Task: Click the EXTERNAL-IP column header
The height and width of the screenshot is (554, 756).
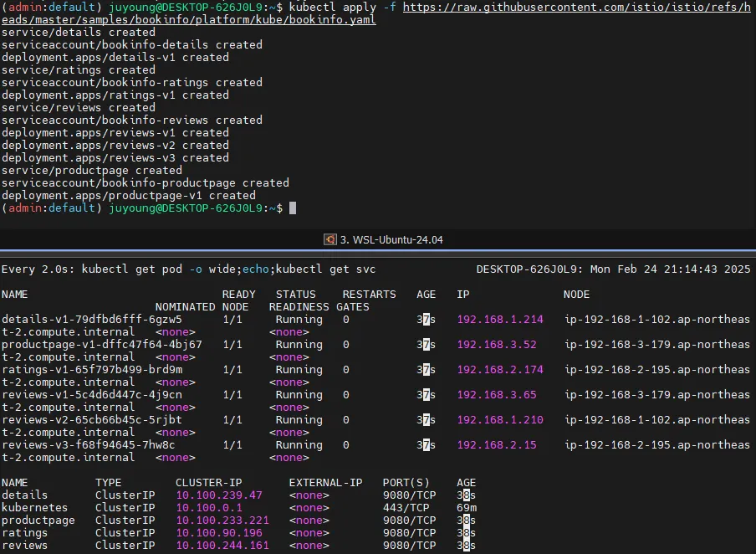Action: (325, 483)
